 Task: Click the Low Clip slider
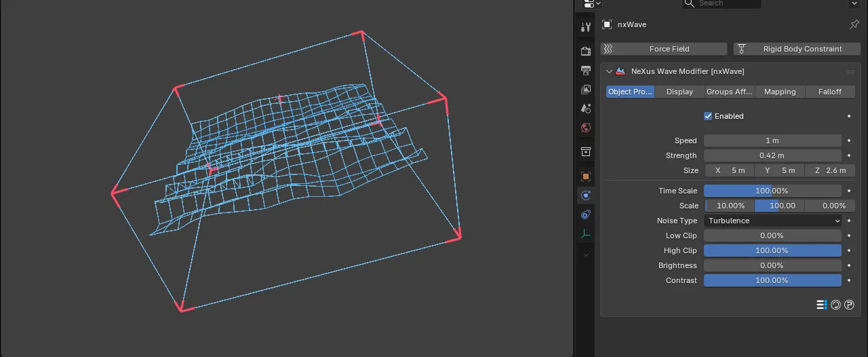pos(772,236)
